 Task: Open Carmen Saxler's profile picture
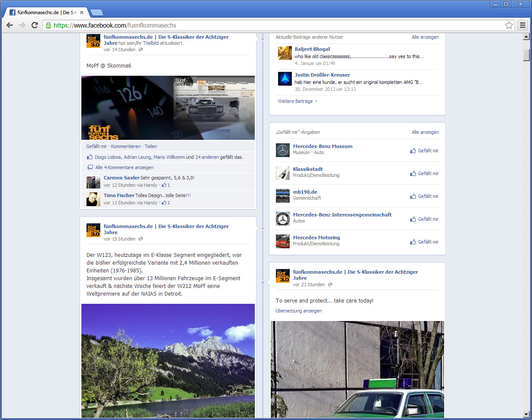93,182
